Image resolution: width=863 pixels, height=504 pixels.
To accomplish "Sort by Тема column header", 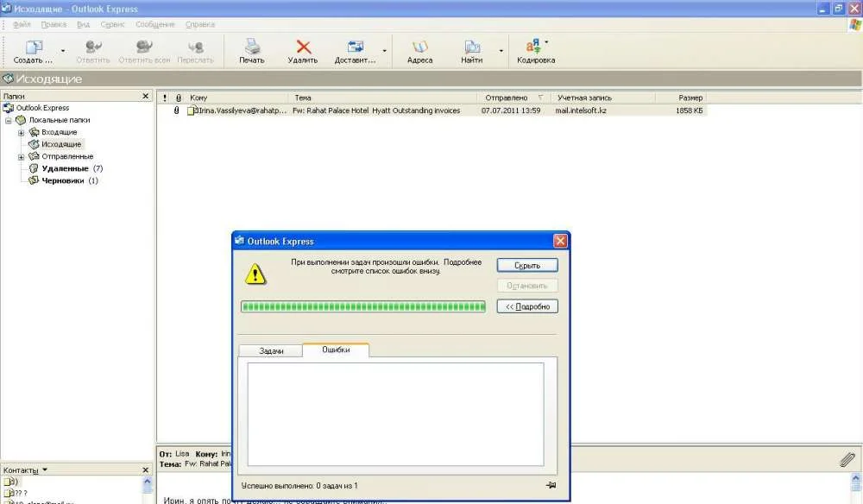I will tap(383, 98).
